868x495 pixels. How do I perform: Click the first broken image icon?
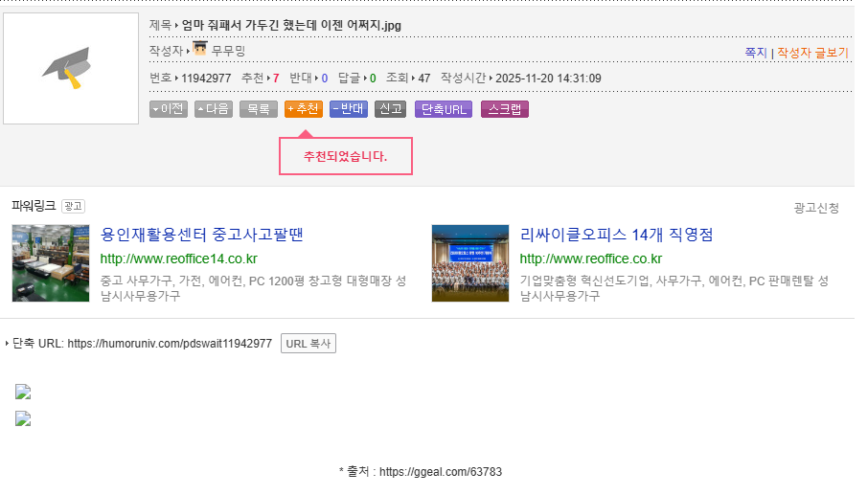click(x=23, y=393)
